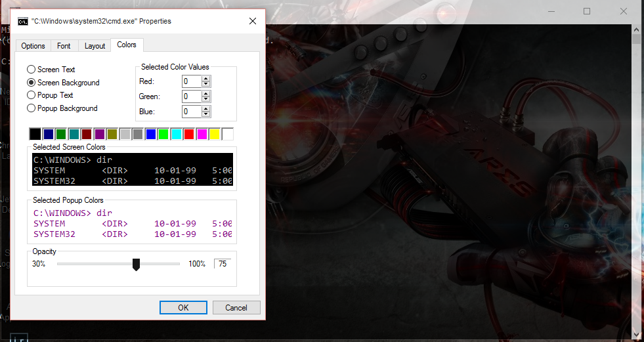Click the Opacity value field showing 75
Screen dimensions: 644x342
(x=223, y=264)
